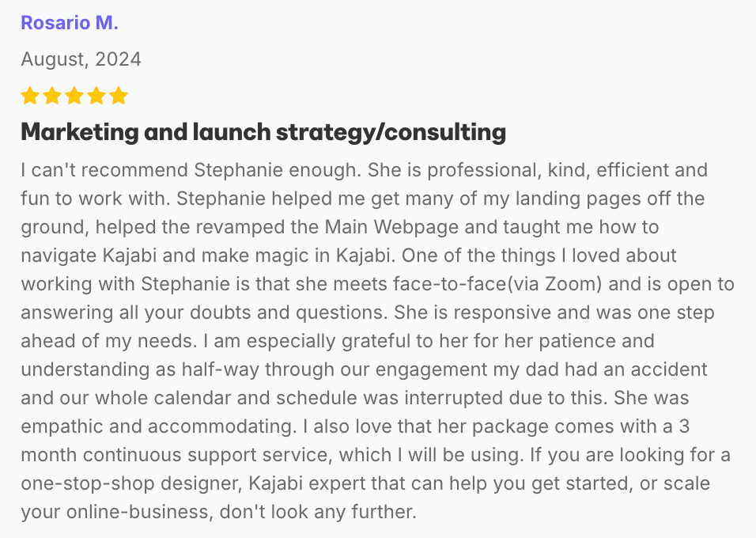Image resolution: width=756 pixels, height=538 pixels.
Task: Click the first gold rating star
Action: pyautogui.click(x=30, y=96)
